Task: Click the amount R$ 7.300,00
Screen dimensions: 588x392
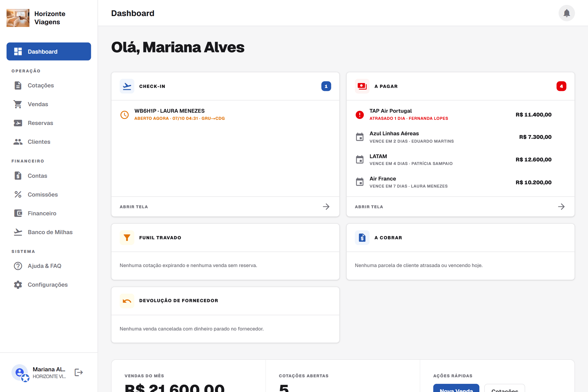Action: (x=535, y=137)
